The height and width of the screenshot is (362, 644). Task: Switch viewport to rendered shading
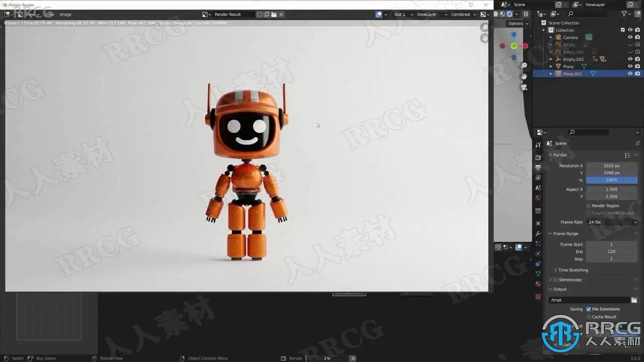pyautogui.click(x=510, y=14)
